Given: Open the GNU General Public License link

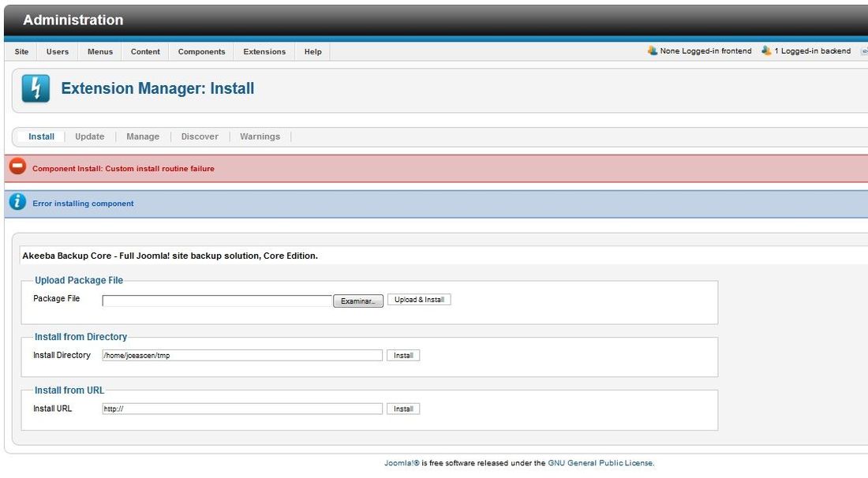Looking at the screenshot, I should [600, 463].
